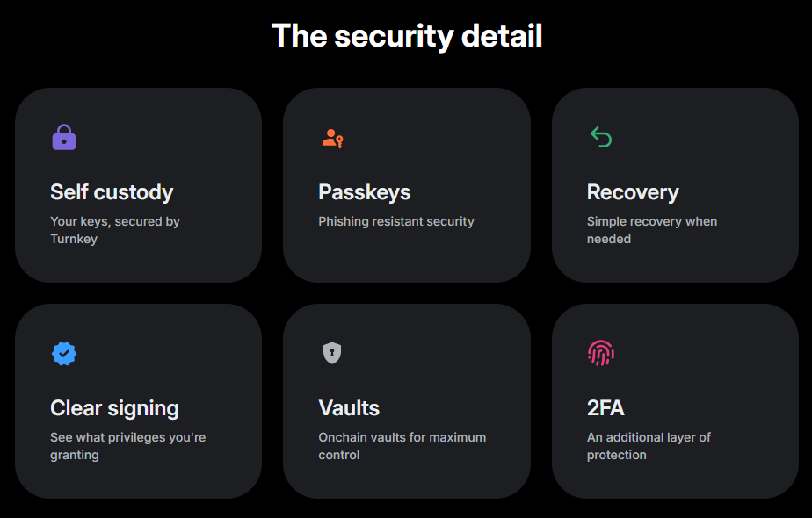Click the Self custody heading
Screen dimensions: 812x518
point(111,192)
